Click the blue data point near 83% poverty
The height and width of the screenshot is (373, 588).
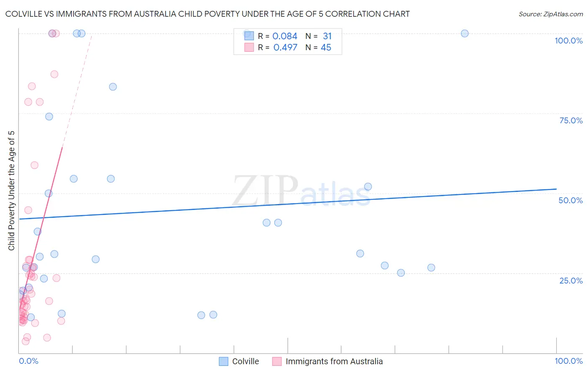(113, 87)
